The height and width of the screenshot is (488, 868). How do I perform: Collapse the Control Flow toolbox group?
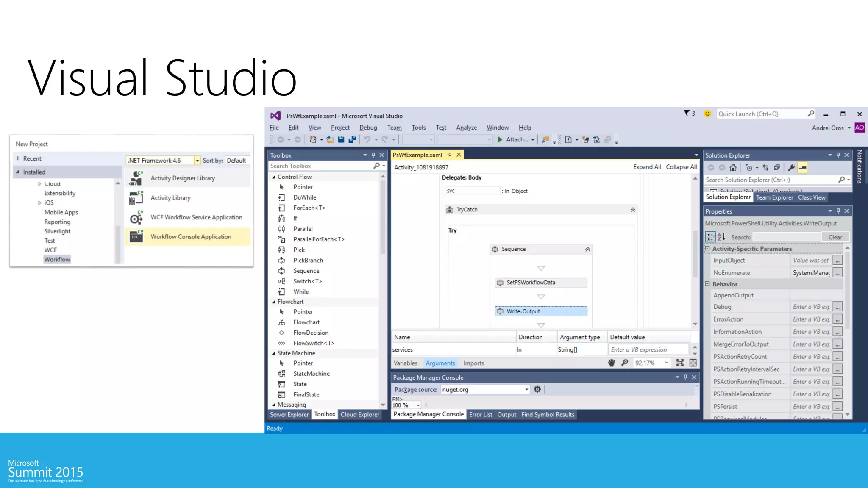coord(273,177)
